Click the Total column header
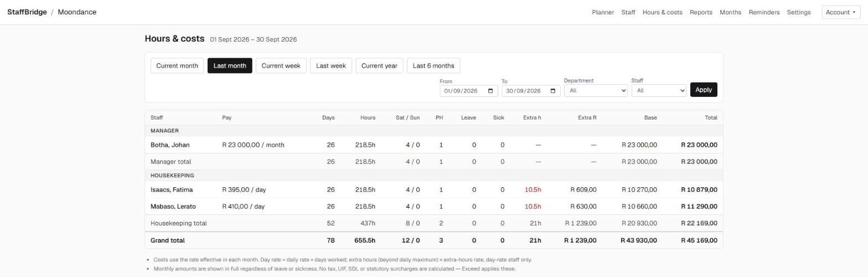 click(711, 117)
